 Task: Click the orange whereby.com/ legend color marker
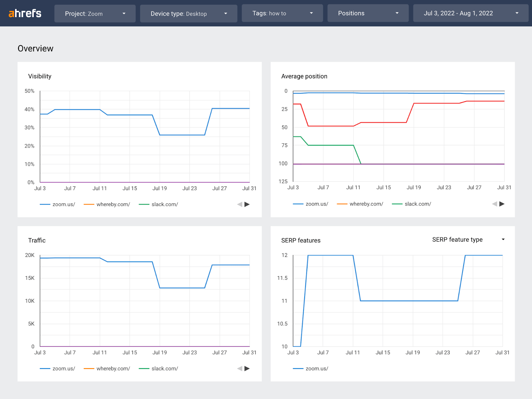[89, 204]
